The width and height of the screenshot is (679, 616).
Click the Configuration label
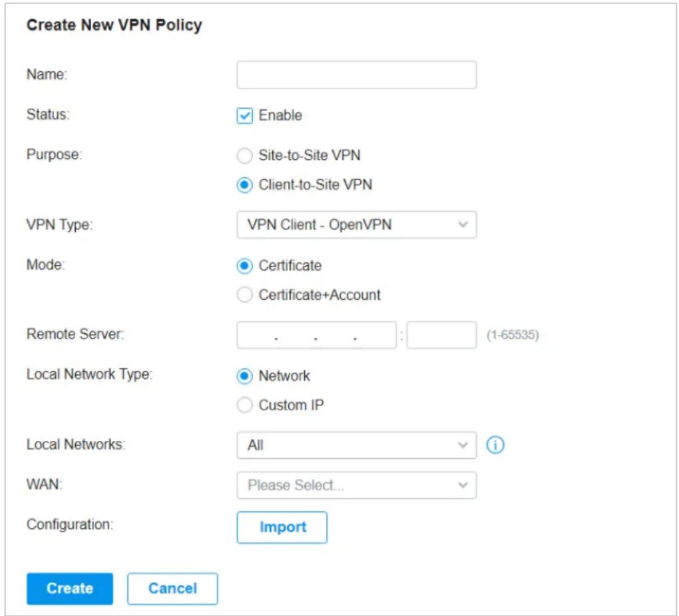tap(70, 524)
